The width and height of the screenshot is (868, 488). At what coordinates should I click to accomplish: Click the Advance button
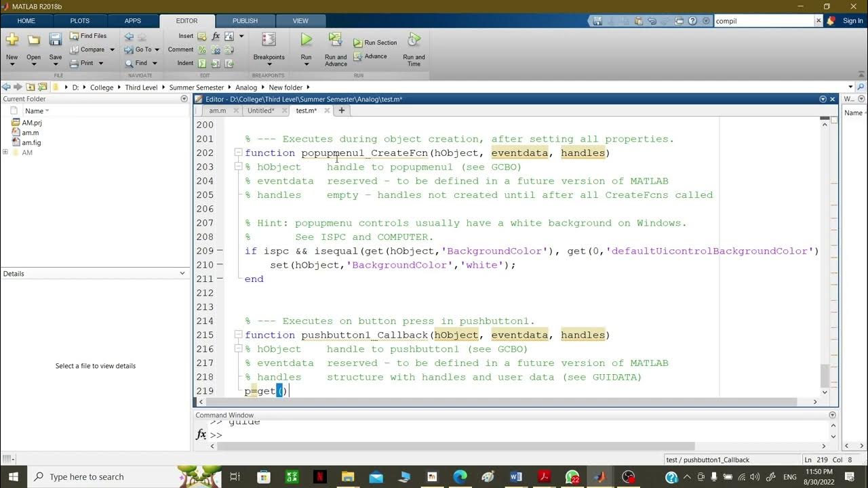pyautogui.click(x=370, y=56)
